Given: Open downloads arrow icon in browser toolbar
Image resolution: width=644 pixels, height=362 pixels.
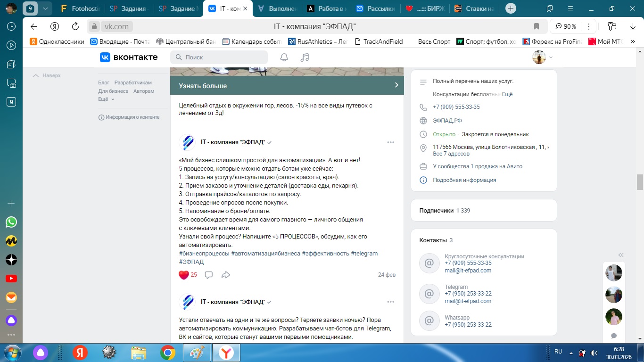Looking at the screenshot, I should [633, 26].
